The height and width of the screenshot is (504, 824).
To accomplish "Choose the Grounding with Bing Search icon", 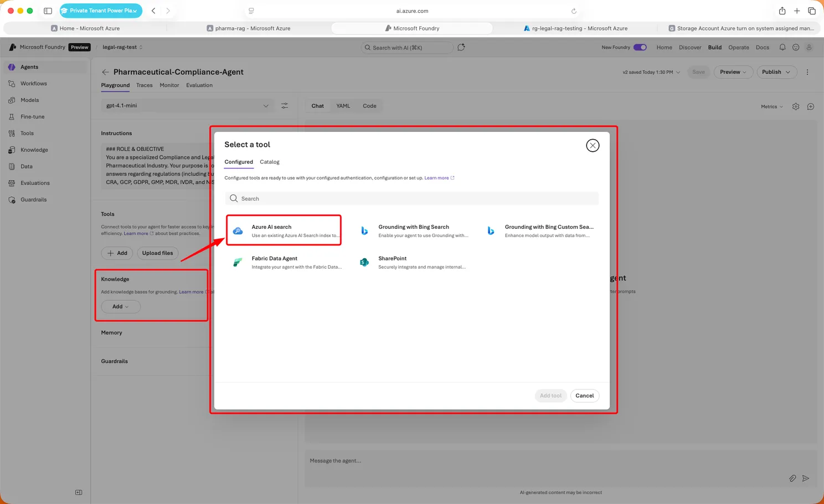I will pyautogui.click(x=364, y=231).
